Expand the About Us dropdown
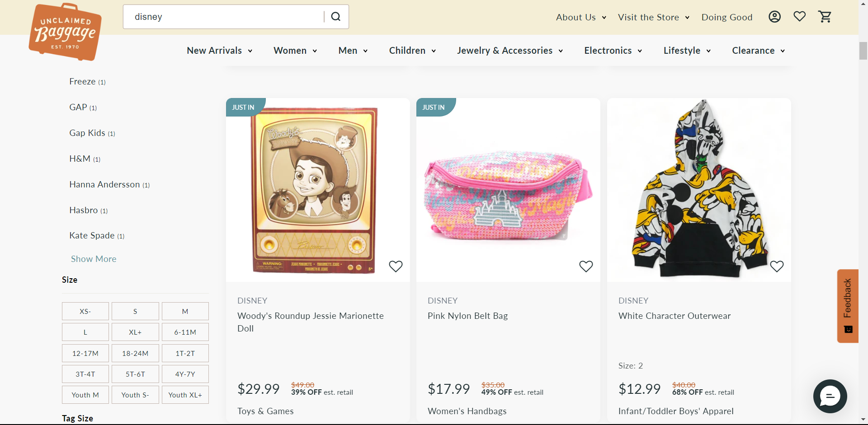The height and width of the screenshot is (425, 868). (581, 17)
